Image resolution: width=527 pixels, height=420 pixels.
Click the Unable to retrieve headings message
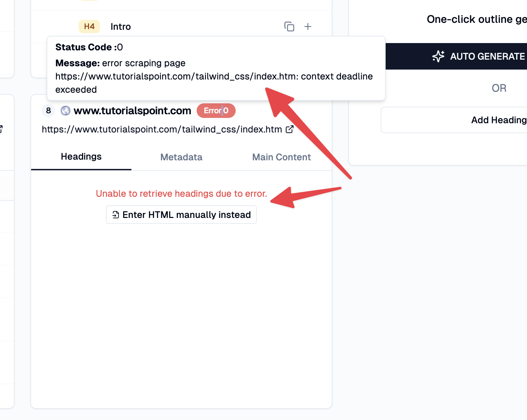click(181, 193)
